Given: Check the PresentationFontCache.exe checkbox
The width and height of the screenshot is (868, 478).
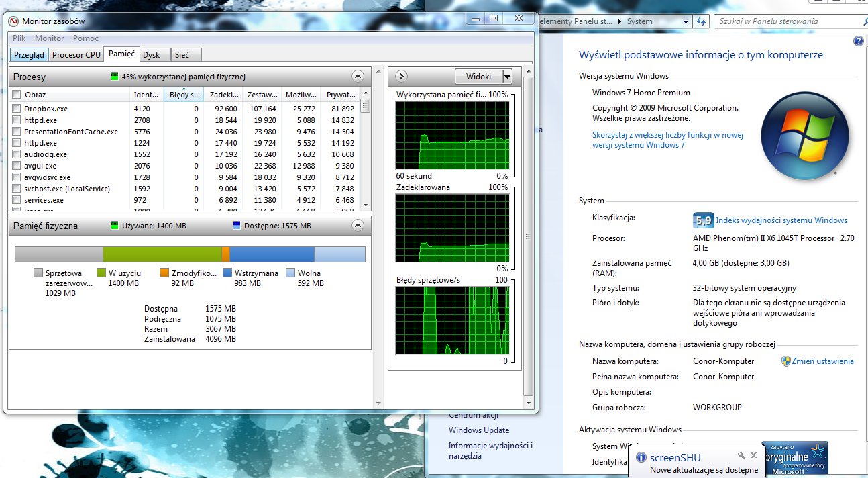Looking at the screenshot, I should 17,132.
